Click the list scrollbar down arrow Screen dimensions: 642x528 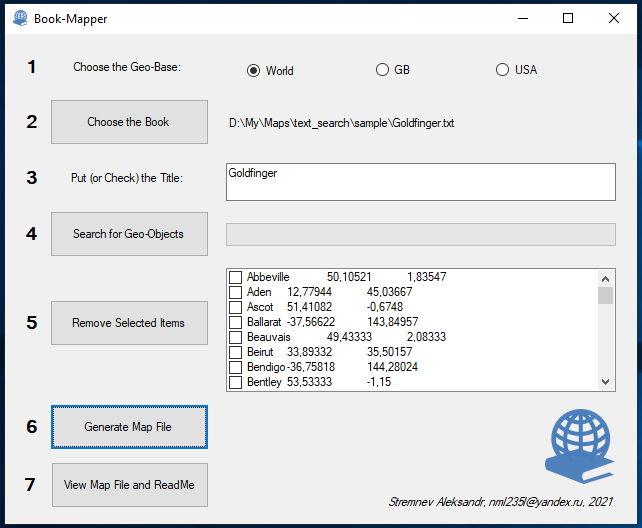click(606, 381)
